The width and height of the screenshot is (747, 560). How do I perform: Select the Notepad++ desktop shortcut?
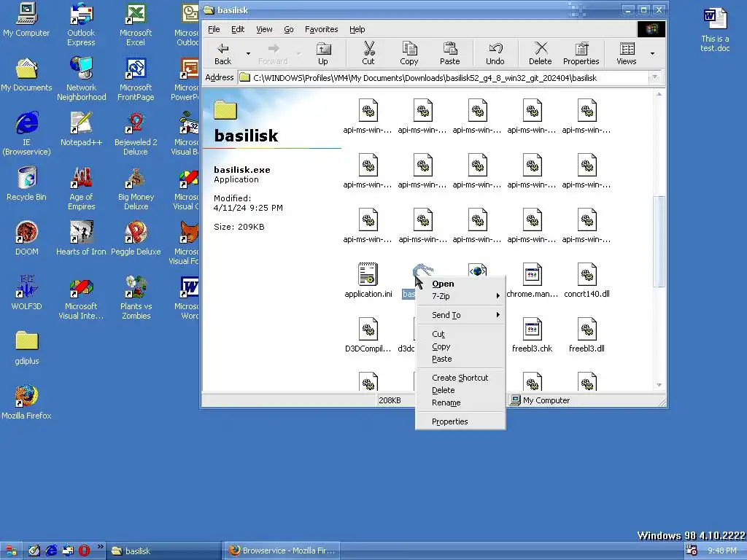[81, 130]
